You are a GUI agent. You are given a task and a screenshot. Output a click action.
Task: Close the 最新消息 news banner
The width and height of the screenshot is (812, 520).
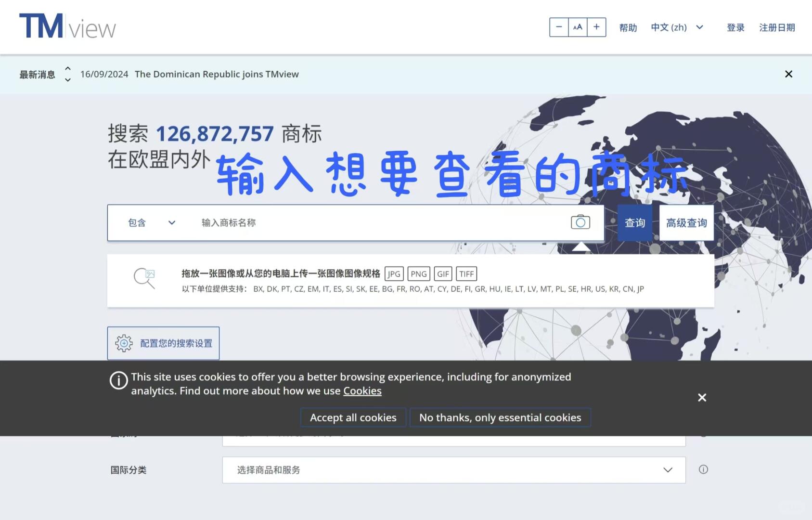pos(788,74)
